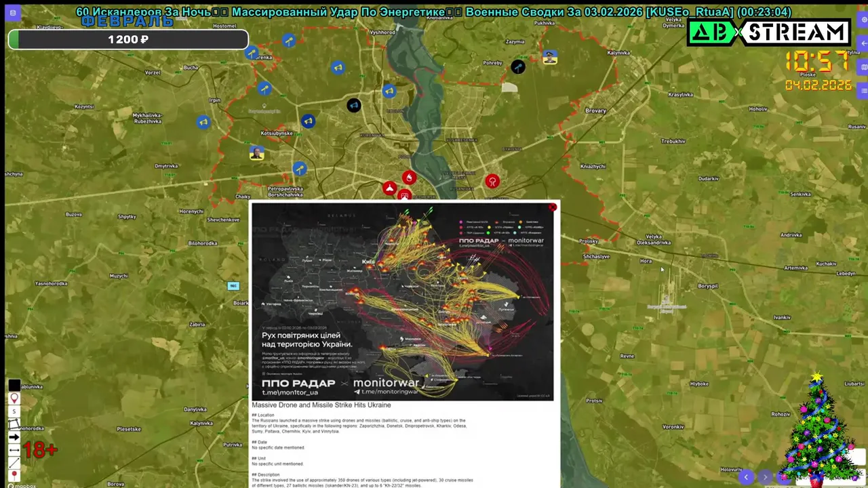Select the hollow location marker tool
This screenshot has height=488, width=868.
coord(14,399)
